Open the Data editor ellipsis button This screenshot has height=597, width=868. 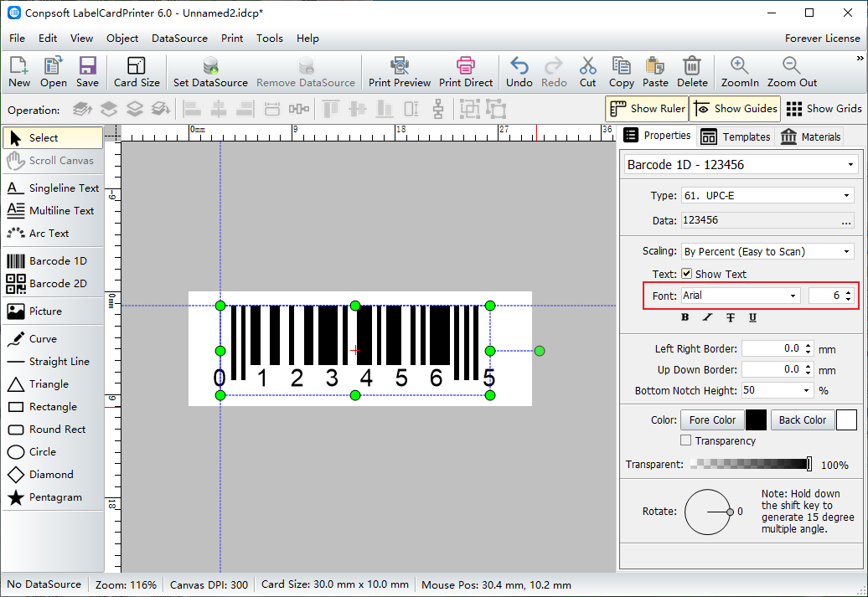tap(846, 221)
